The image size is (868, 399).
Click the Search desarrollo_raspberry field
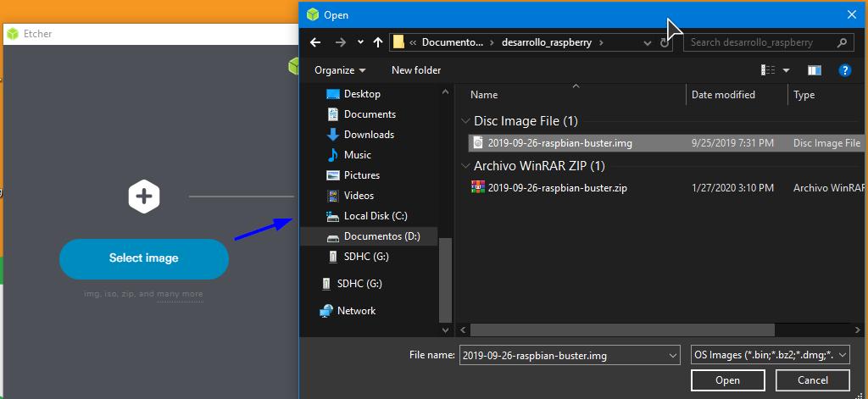click(x=768, y=42)
